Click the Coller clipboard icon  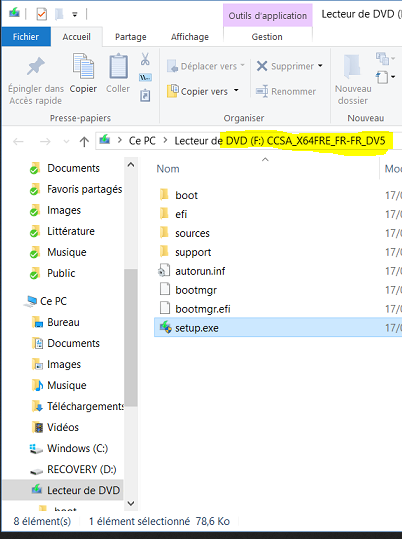coord(118,66)
